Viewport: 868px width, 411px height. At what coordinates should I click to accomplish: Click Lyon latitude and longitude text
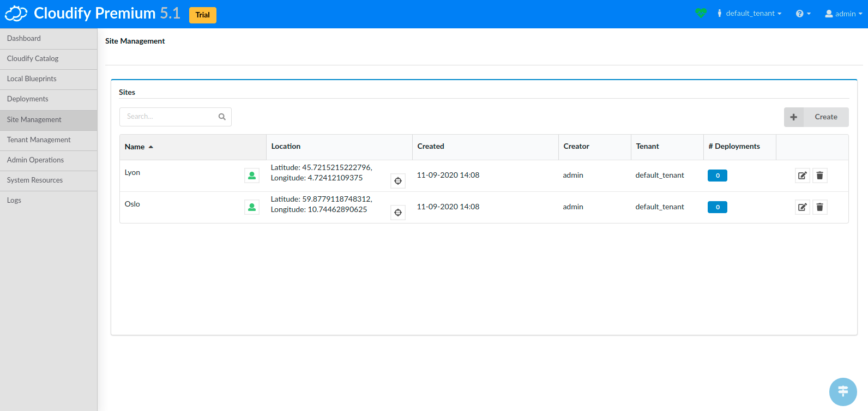(x=322, y=173)
